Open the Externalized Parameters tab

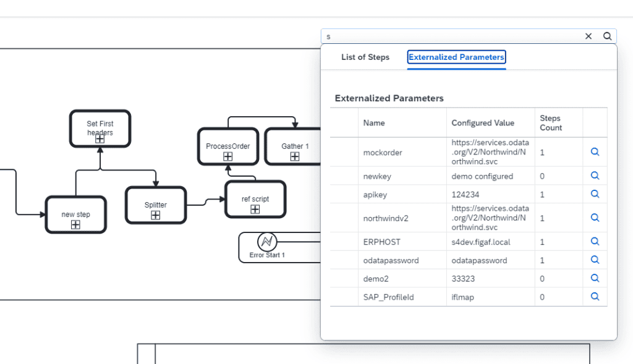(456, 57)
